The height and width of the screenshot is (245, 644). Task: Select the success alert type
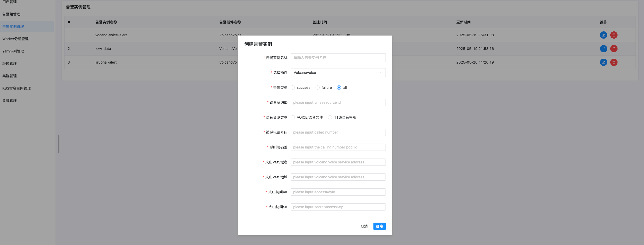pos(293,87)
